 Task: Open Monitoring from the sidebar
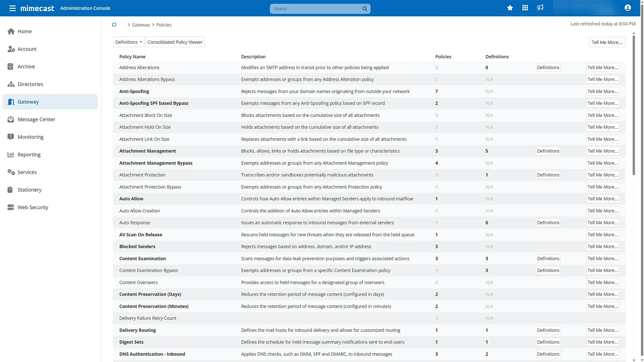point(30,137)
